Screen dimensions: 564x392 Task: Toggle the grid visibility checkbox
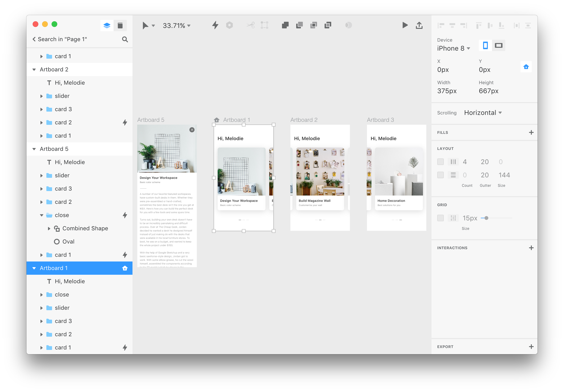coord(441,218)
